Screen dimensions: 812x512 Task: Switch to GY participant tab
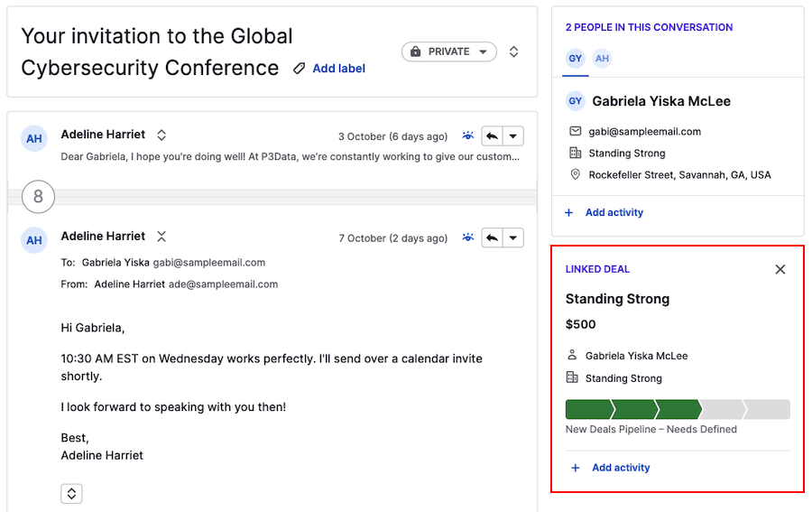pyautogui.click(x=576, y=59)
